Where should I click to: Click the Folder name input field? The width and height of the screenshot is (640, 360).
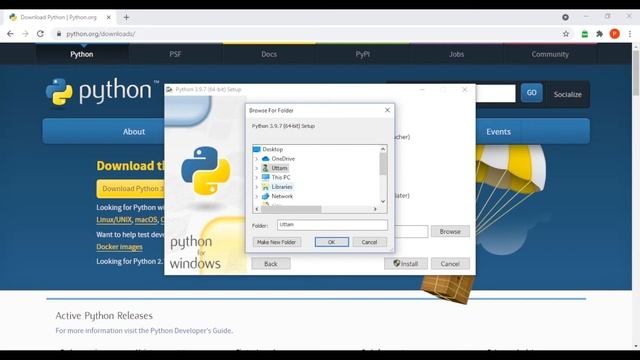point(332,225)
